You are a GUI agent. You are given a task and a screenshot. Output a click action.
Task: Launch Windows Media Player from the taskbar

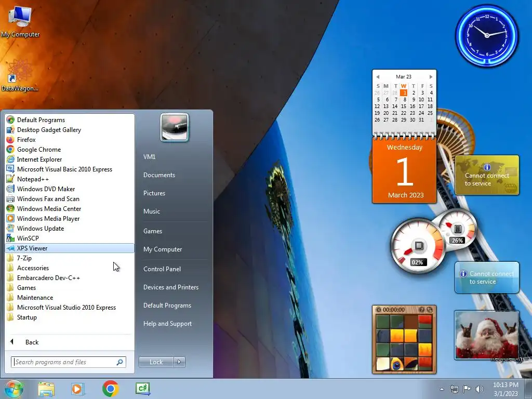pos(78,389)
